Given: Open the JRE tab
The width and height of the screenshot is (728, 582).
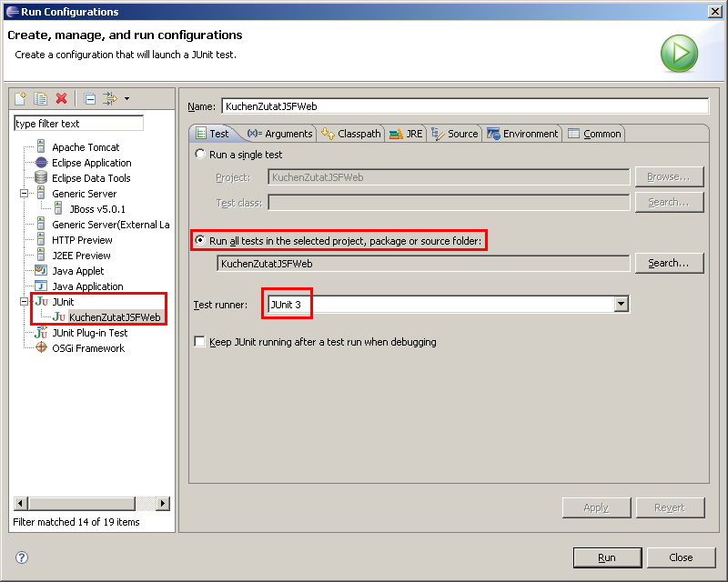Looking at the screenshot, I should (406, 134).
